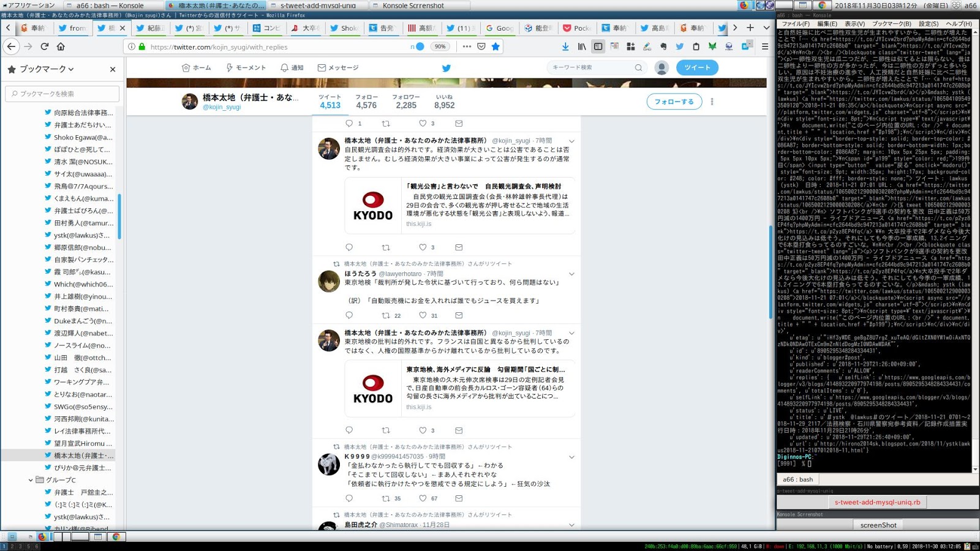Click s-tweet-add-mysql-uniq.rb panel button
The image size is (980, 551).
(877, 502)
